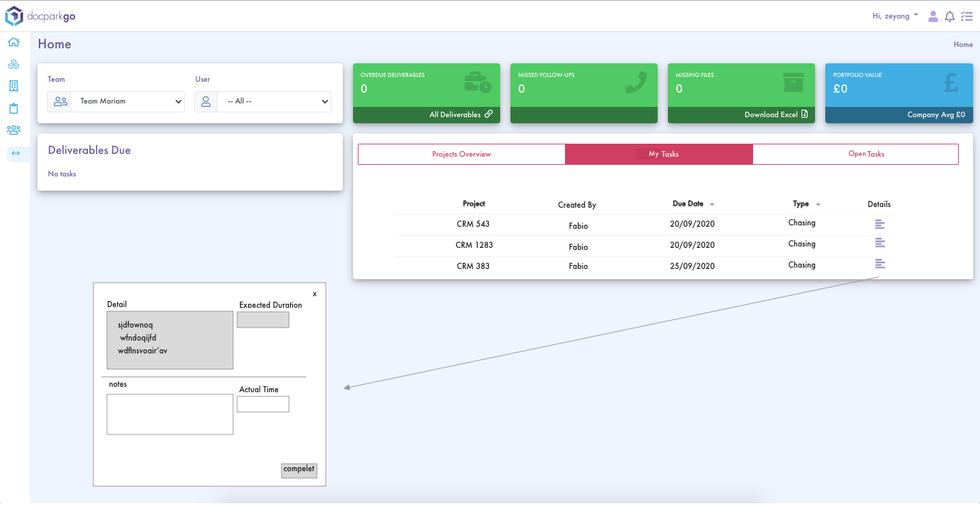This screenshot has width=980, height=508.
Task: Open the notifications bell
Action: coord(949,16)
